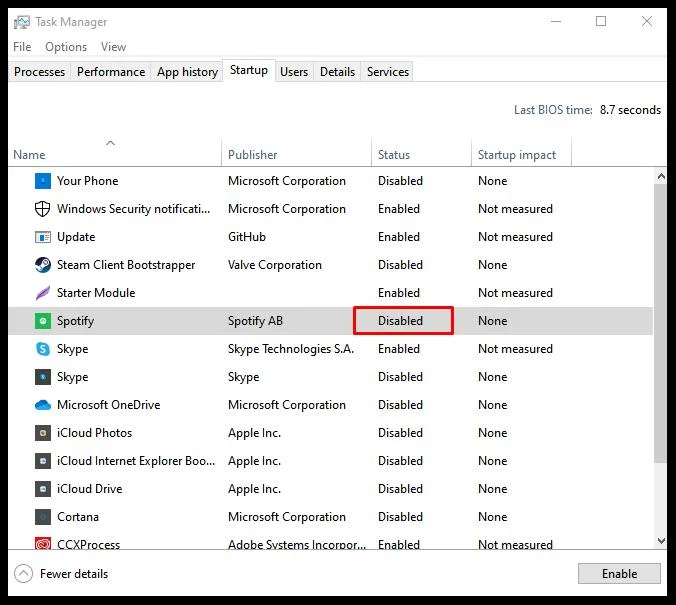Image resolution: width=676 pixels, height=605 pixels.
Task: Switch to the App history tab
Action: pos(187,72)
